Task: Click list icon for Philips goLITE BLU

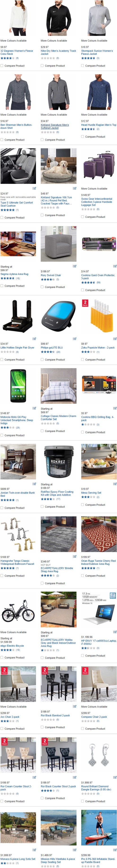Action: 75,339
